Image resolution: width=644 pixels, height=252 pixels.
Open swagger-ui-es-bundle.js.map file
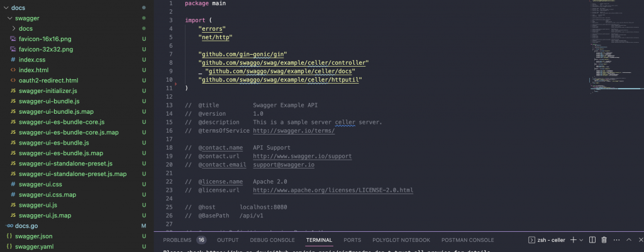click(x=61, y=153)
